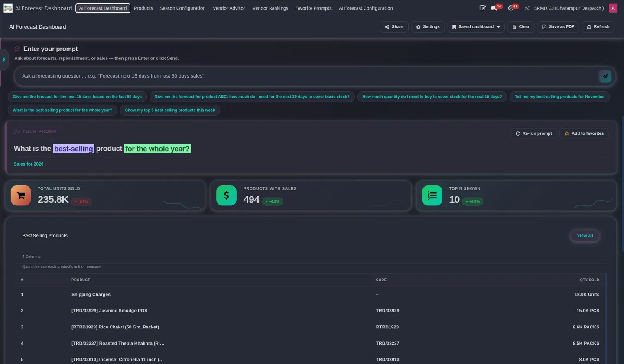Re-run the current prompt
624x364 pixels.
click(533, 133)
